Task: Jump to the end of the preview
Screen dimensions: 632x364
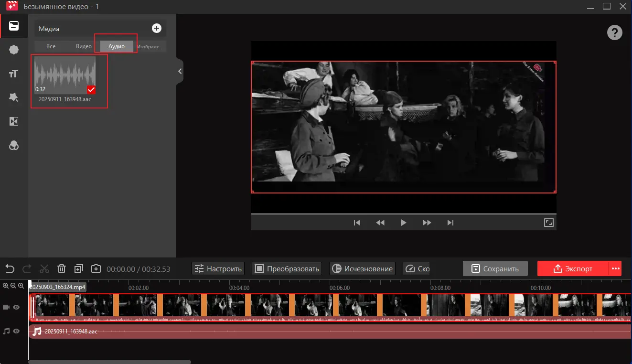Action: (450, 223)
